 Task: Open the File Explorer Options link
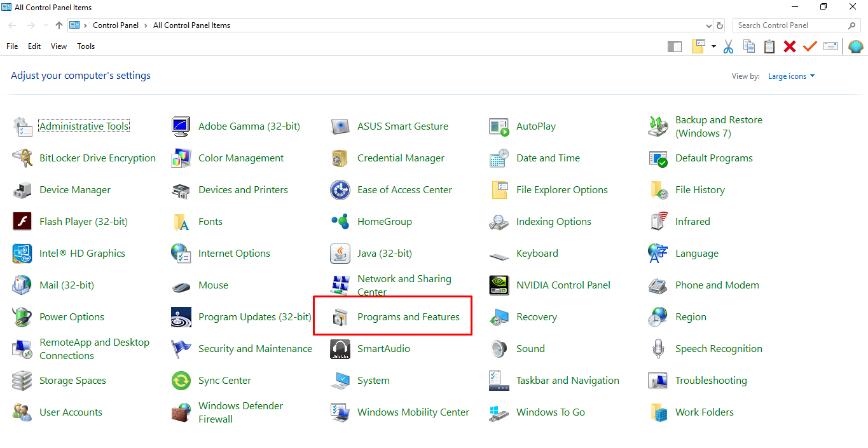(562, 190)
